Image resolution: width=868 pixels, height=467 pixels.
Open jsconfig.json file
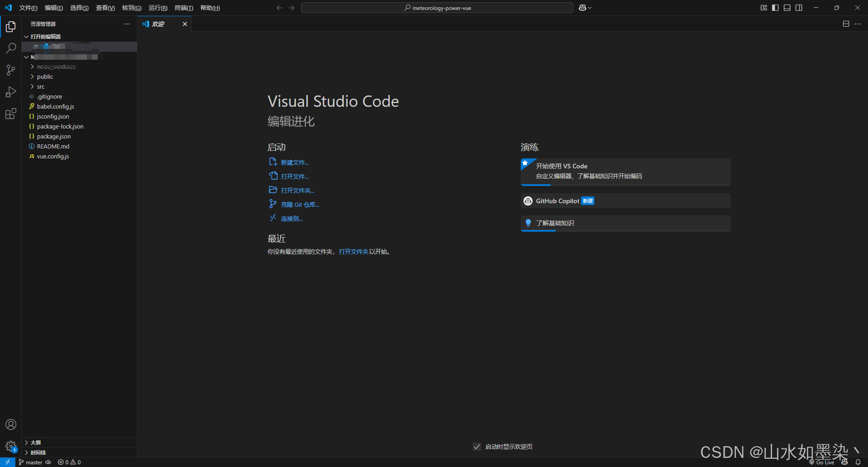(79, 117)
